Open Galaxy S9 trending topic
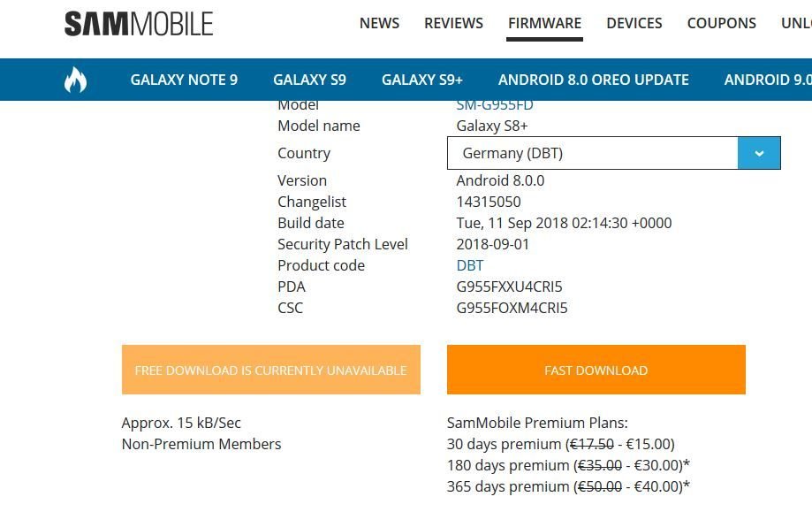 (309, 80)
